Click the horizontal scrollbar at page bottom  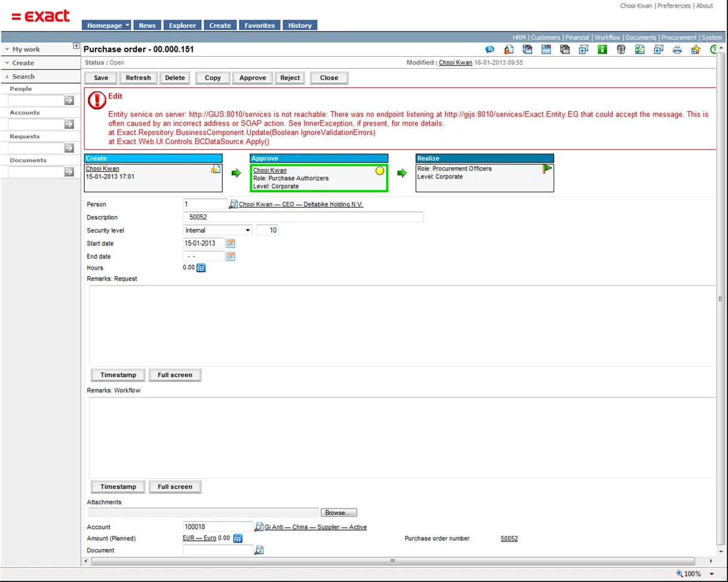pos(392,561)
